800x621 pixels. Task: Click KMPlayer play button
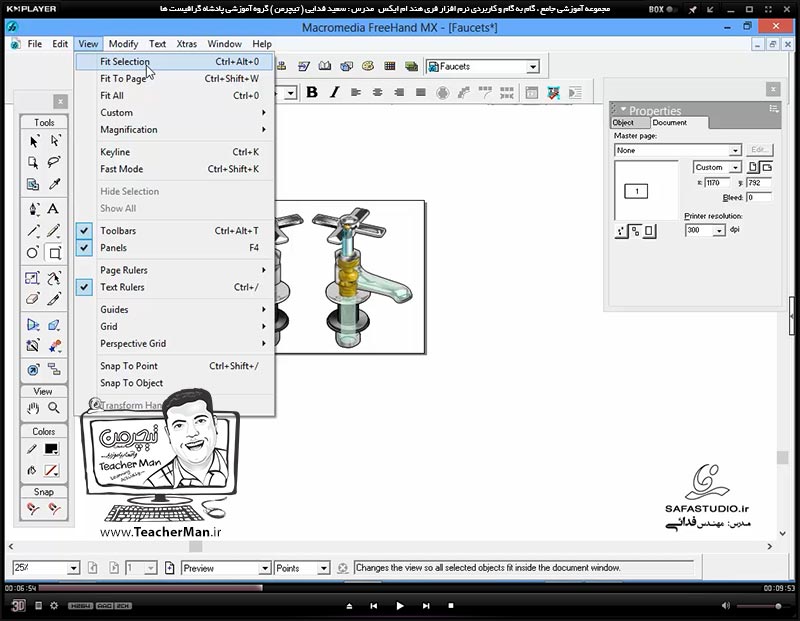(x=400, y=606)
